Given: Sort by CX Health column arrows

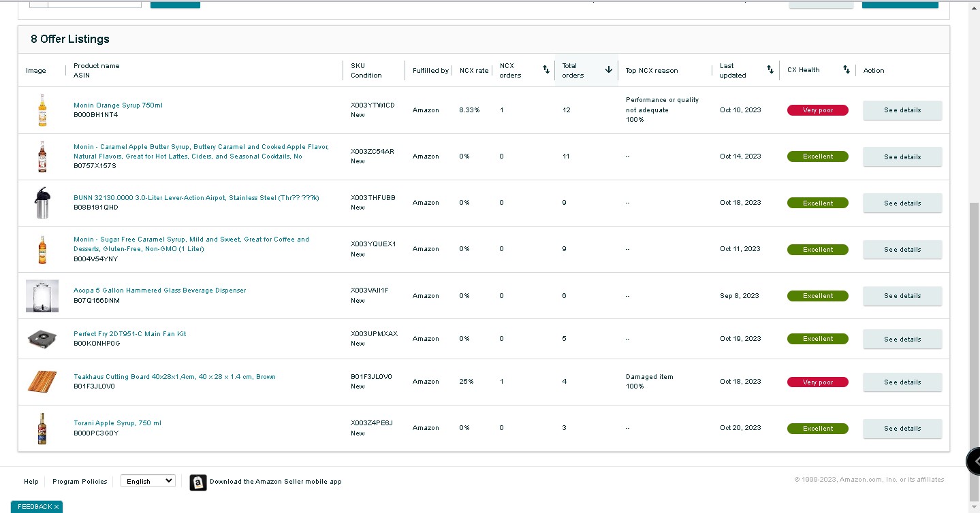Looking at the screenshot, I should 847,70.
